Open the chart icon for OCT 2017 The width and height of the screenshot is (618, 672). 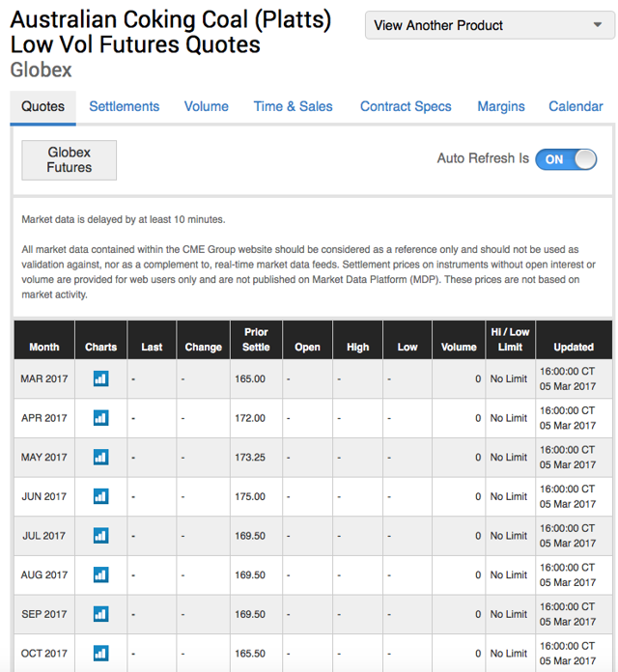click(x=100, y=653)
